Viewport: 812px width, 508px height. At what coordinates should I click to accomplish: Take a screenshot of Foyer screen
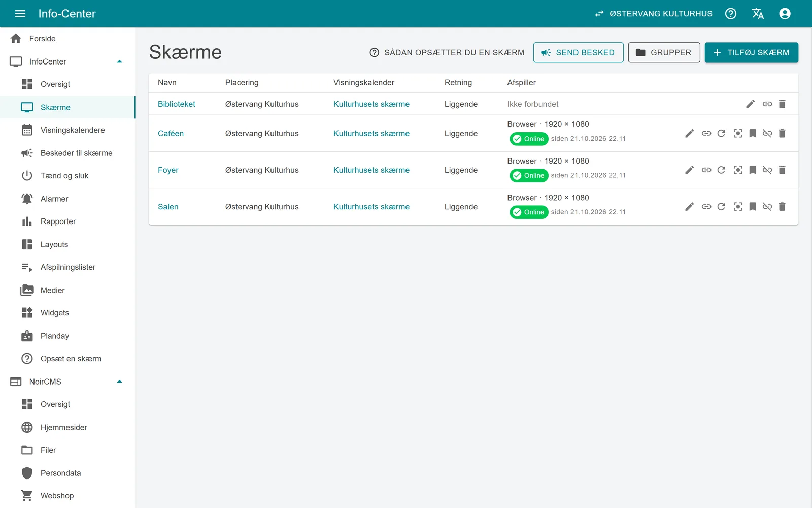pos(738,170)
